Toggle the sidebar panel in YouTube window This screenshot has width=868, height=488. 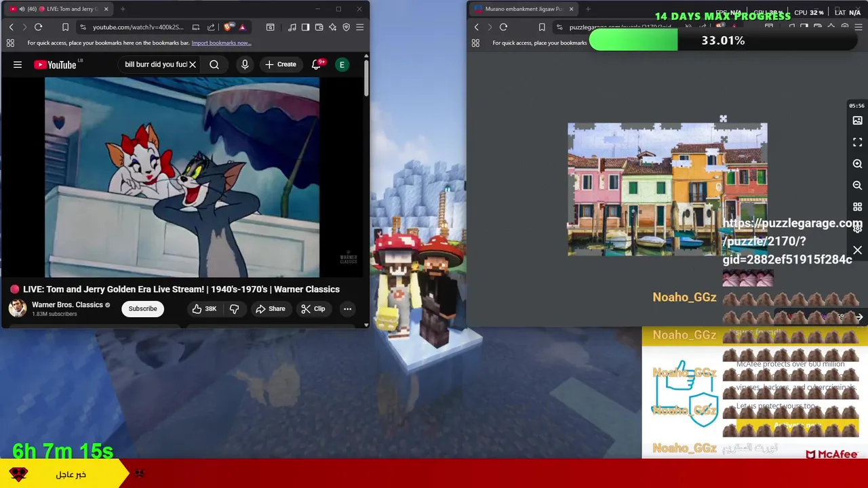click(305, 27)
